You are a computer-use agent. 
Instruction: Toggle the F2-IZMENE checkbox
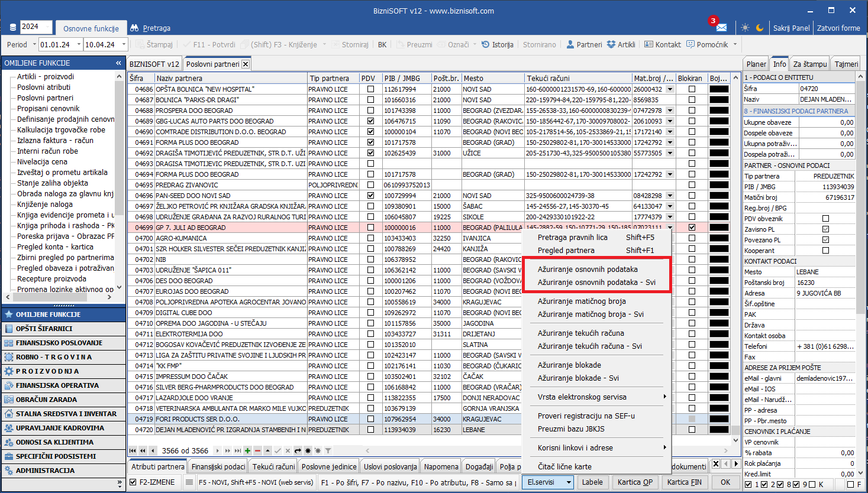coord(133,482)
